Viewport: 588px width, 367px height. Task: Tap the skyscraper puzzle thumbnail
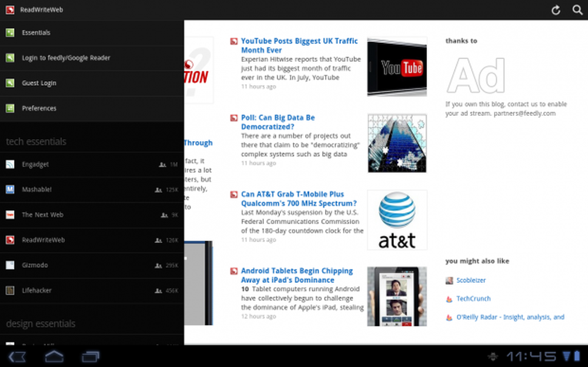[x=397, y=144]
